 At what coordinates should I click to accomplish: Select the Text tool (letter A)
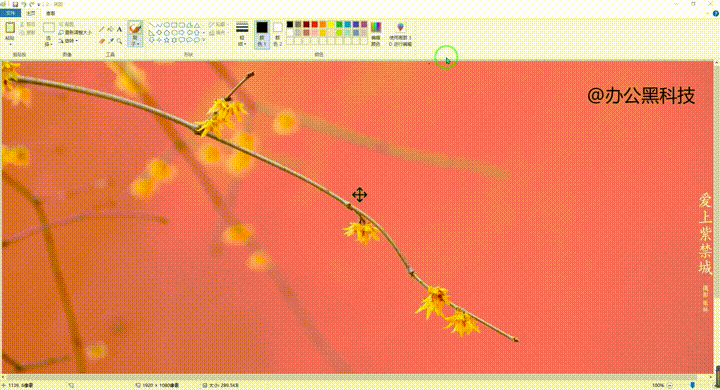click(x=119, y=29)
